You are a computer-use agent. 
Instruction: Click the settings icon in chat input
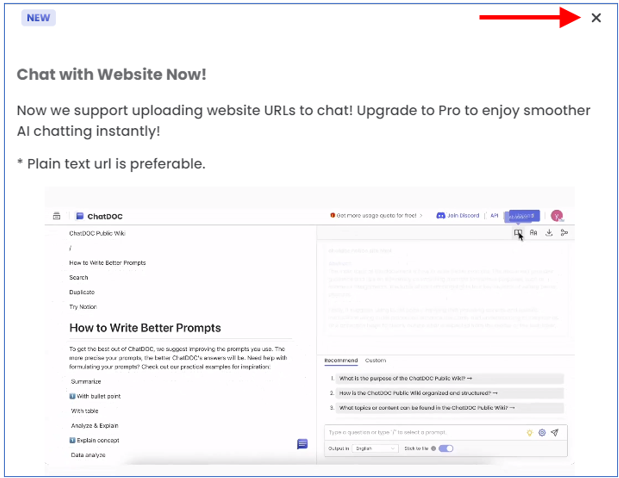[x=542, y=432]
